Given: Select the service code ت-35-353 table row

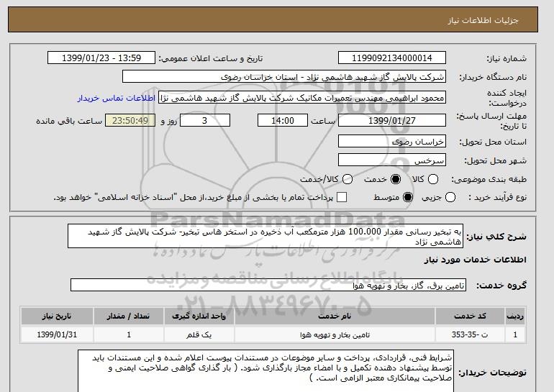Looking at the screenshot, I should pyautogui.click(x=273, y=334).
